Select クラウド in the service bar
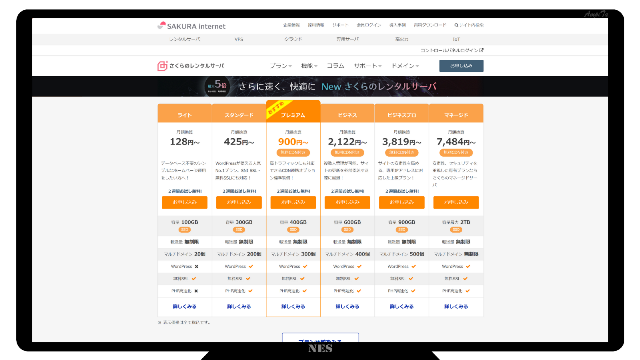 (x=293, y=39)
